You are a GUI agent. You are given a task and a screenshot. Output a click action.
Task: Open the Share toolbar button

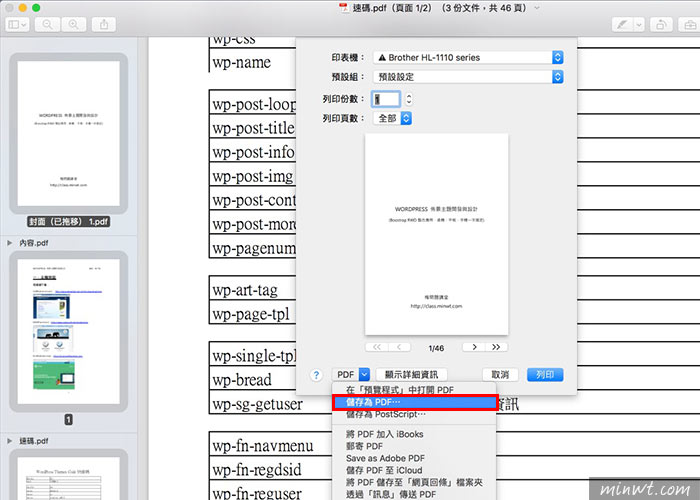pyautogui.click(x=104, y=25)
